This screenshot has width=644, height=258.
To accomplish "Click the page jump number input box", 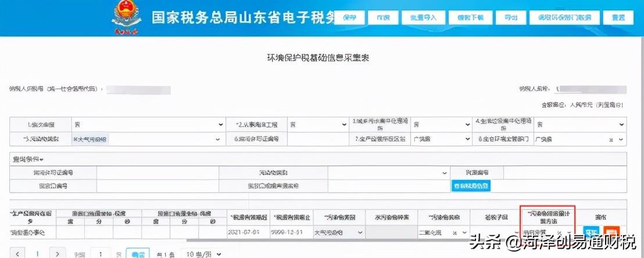I will click(x=100, y=254).
